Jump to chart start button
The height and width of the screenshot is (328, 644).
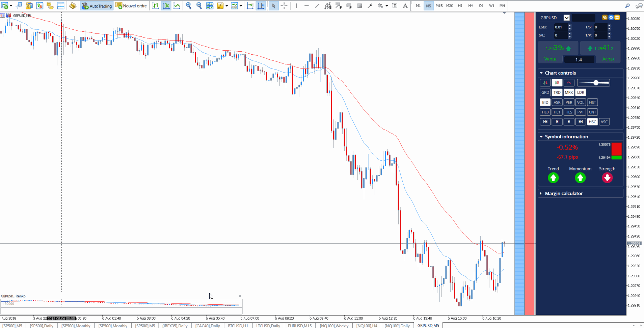(x=545, y=122)
